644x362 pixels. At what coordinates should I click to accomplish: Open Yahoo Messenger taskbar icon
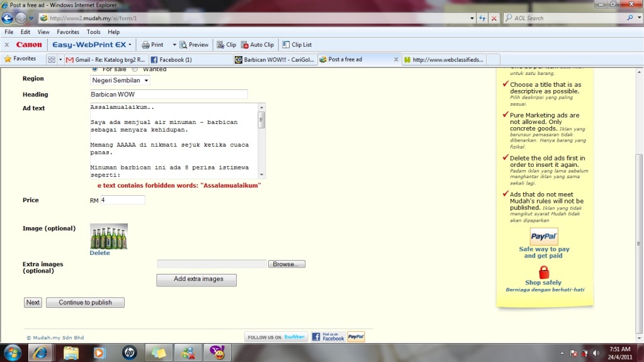coord(217,353)
